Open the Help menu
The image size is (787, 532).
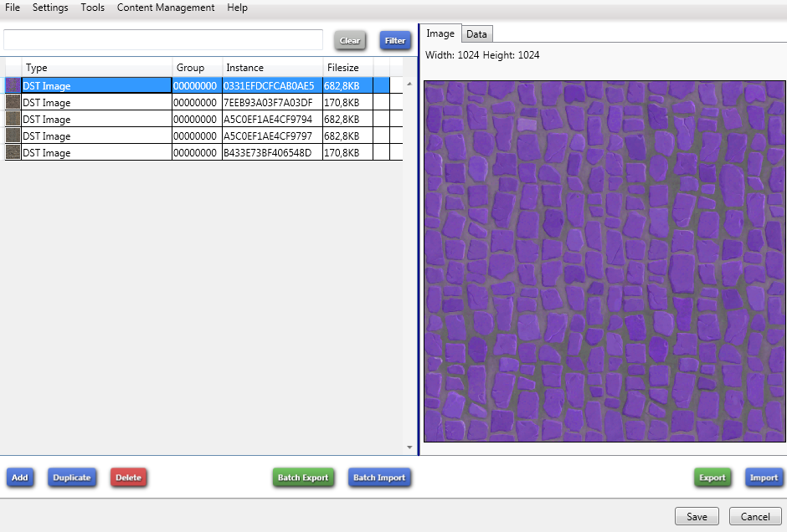tap(237, 8)
